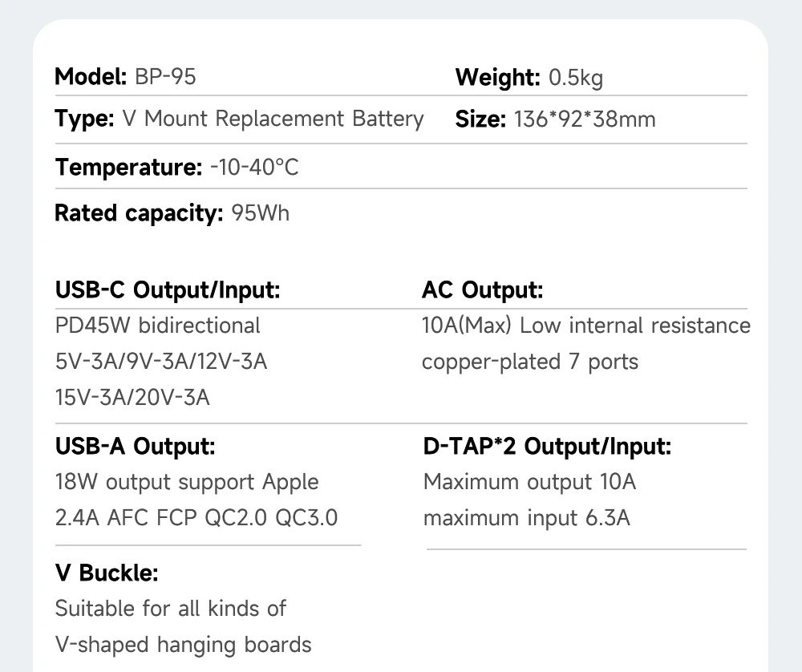The height and width of the screenshot is (672, 802).
Task: Click the 15V-3A/20V-3A line
Action: [x=132, y=398]
